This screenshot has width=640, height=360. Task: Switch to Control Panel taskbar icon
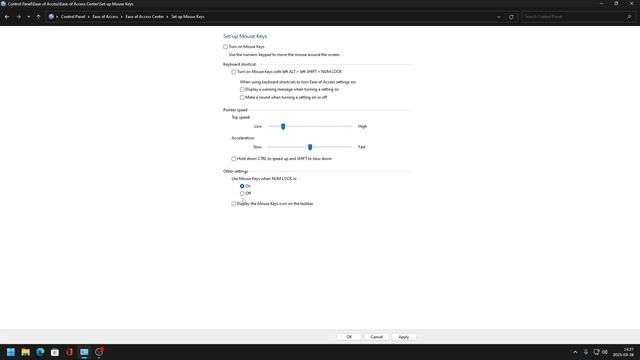pyautogui.click(x=84, y=352)
